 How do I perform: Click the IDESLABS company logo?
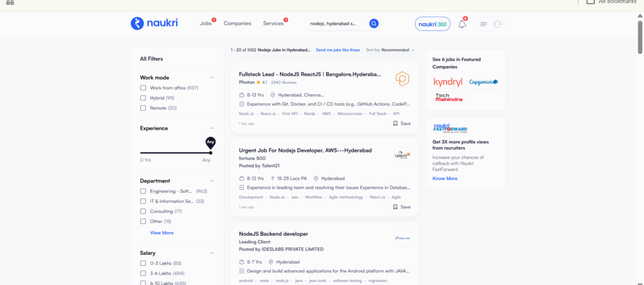coord(402,238)
